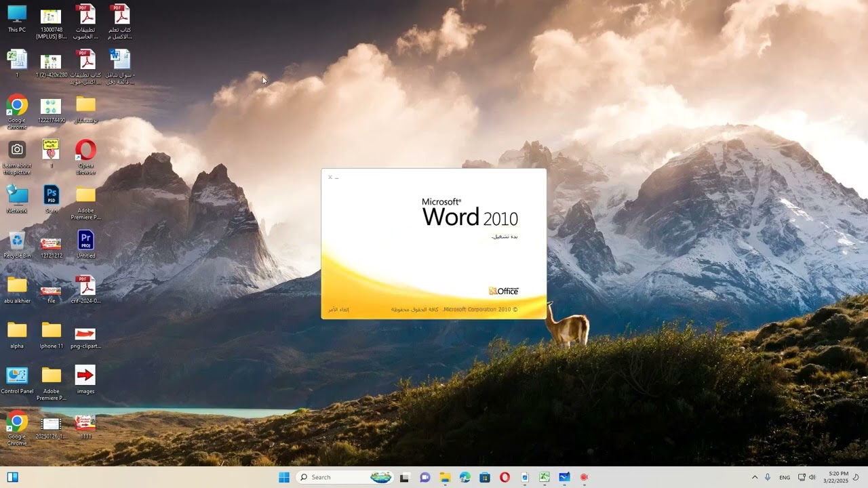Open the notification center moon icon
This screenshot has width=868, height=488.
856,477
